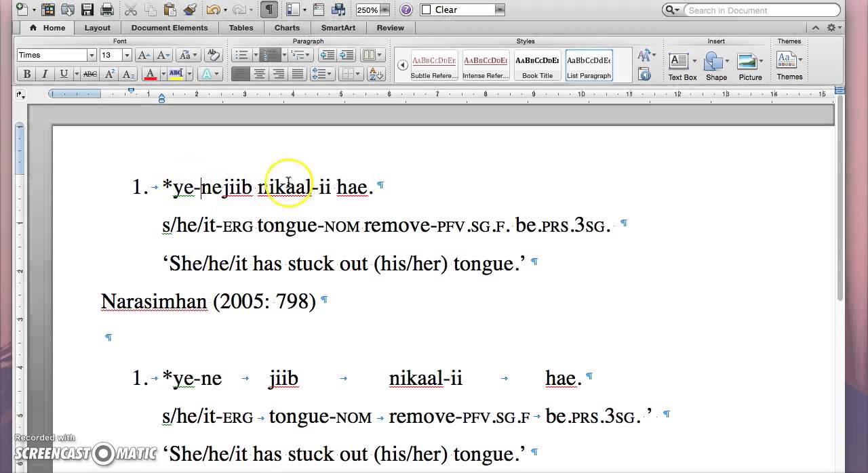Center the paragraph text
Screen dimensions: 868x473
coord(259,74)
